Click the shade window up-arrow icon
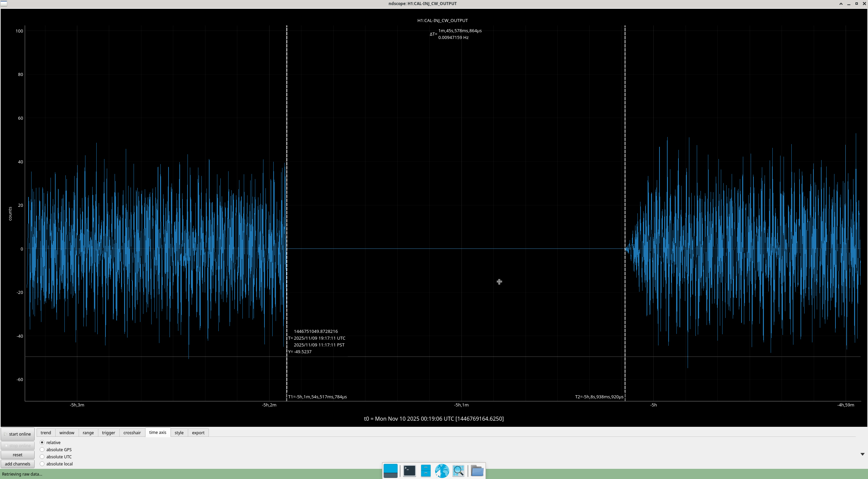Screen dimensions: 868x479 click(x=841, y=4)
